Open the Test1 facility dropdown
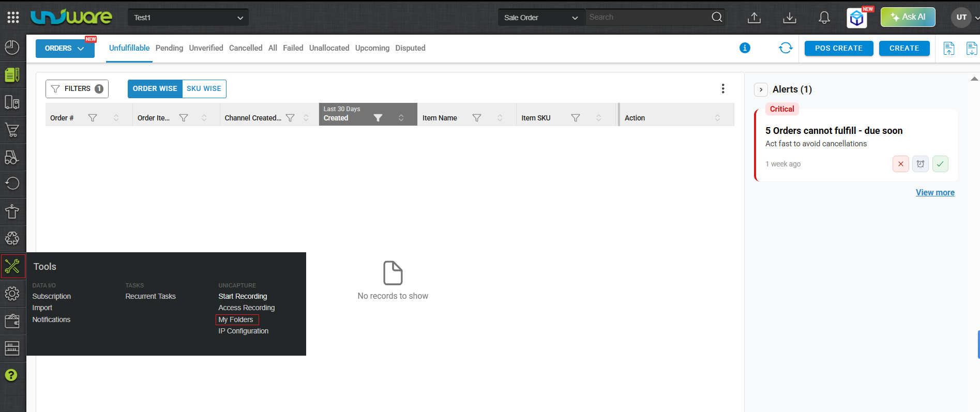 tap(188, 18)
